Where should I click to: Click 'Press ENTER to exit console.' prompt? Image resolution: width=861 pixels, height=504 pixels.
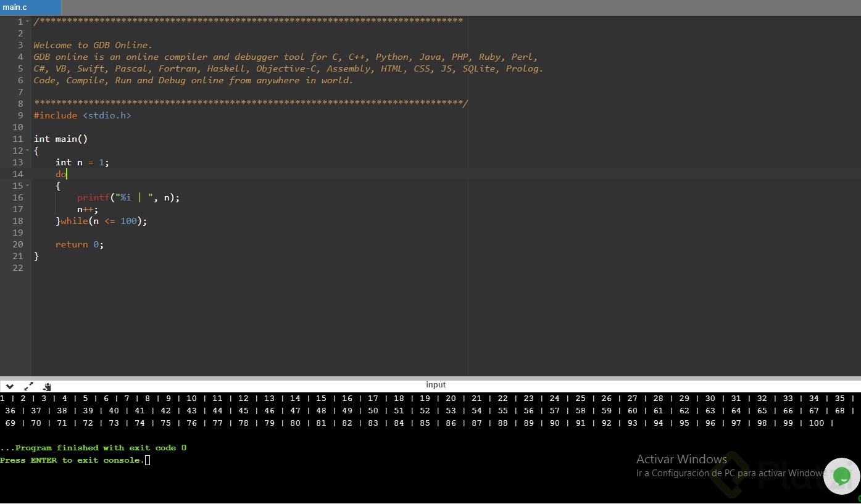point(72,460)
